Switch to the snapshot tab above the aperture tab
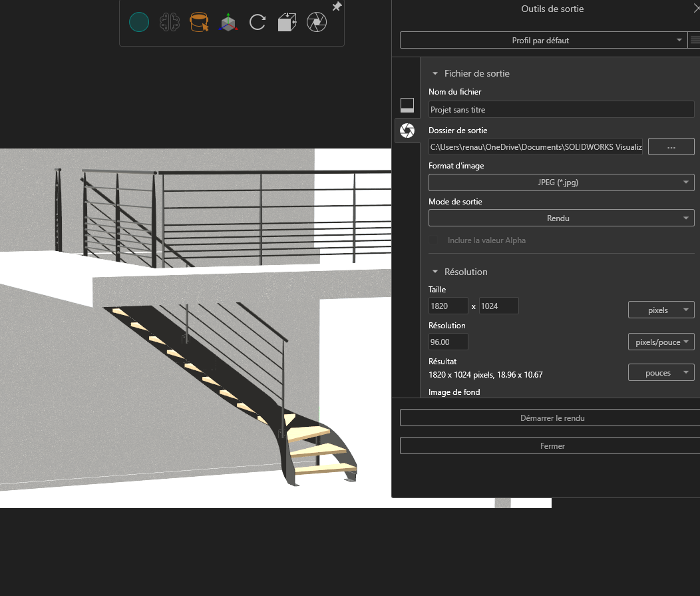The image size is (700, 596). (x=407, y=105)
